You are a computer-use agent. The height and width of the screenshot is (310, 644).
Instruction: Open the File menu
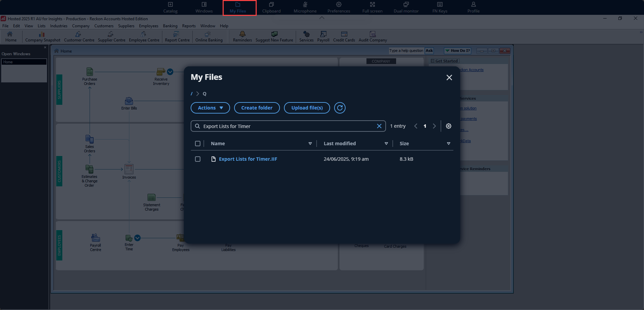[x=5, y=26]
